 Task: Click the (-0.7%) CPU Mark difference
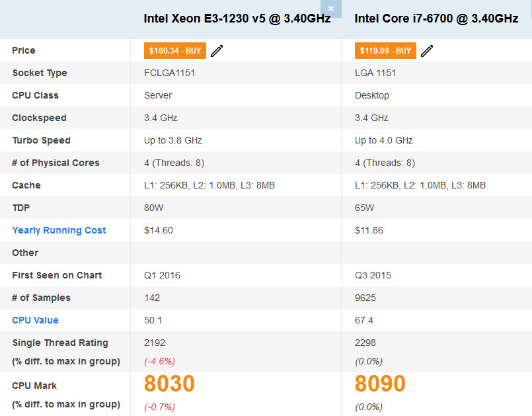159,407
